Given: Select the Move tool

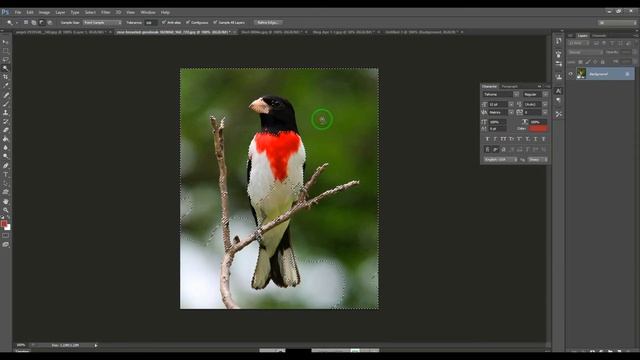Looking at the screenshot, I should (x=5, y=42).
